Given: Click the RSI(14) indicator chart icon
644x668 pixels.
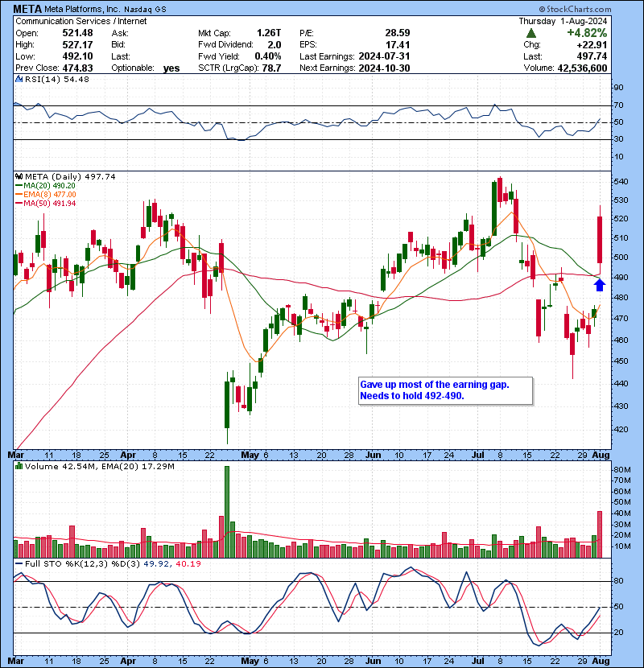Looking at the screenshot, I should [19, 79].
